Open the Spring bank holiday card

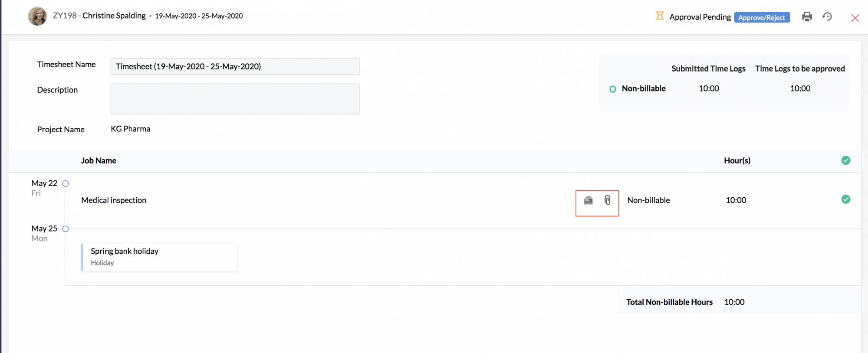(159, 257)
